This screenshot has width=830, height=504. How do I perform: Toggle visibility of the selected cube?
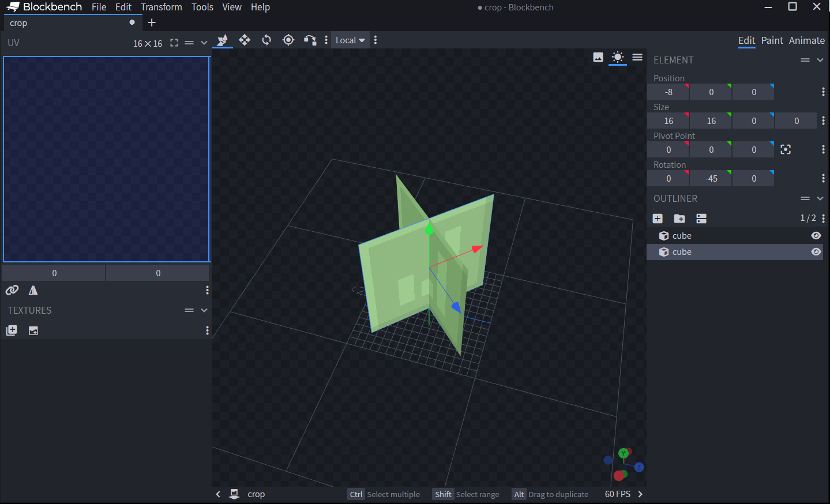pyautogui.click(x=816, y=252)
